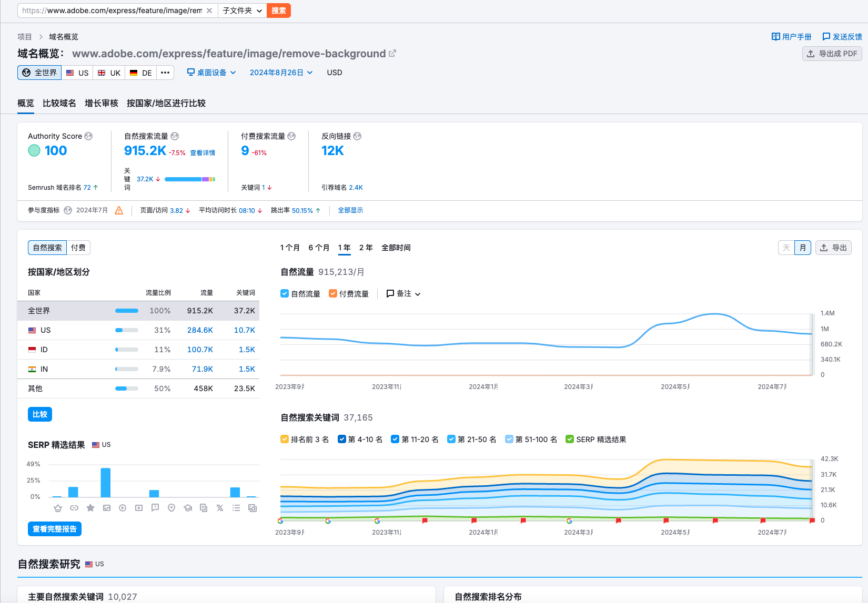Click the orange warning triangle near 2024年7月

[119, 210]
